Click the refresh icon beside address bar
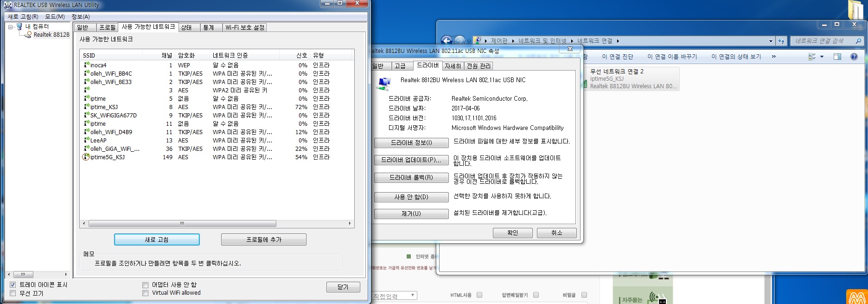Screen dimensions: 868x304 (781, 41)
